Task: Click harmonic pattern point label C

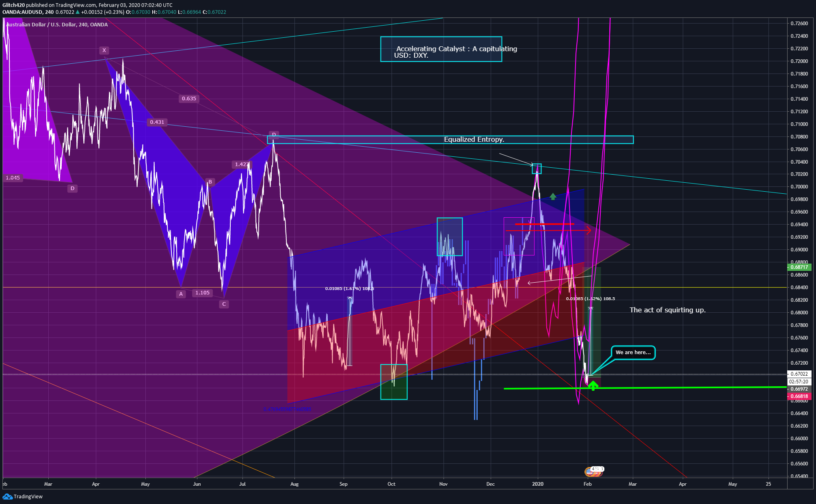Action: [224, 304]
